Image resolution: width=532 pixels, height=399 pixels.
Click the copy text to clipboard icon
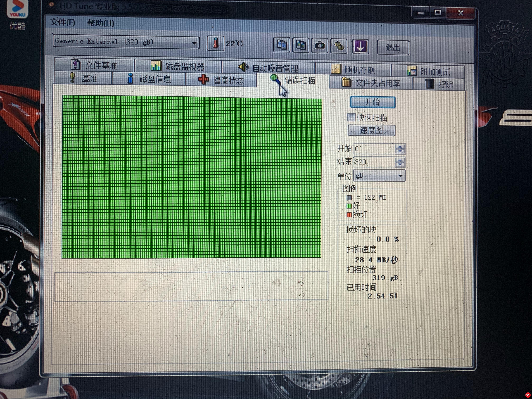282,45
